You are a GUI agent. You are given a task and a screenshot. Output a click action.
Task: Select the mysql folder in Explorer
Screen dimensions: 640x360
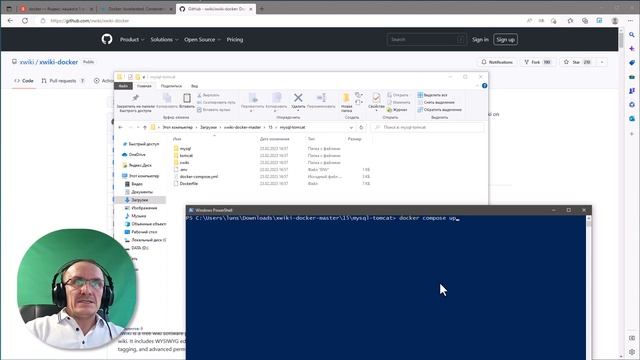[x=185, y=149]
